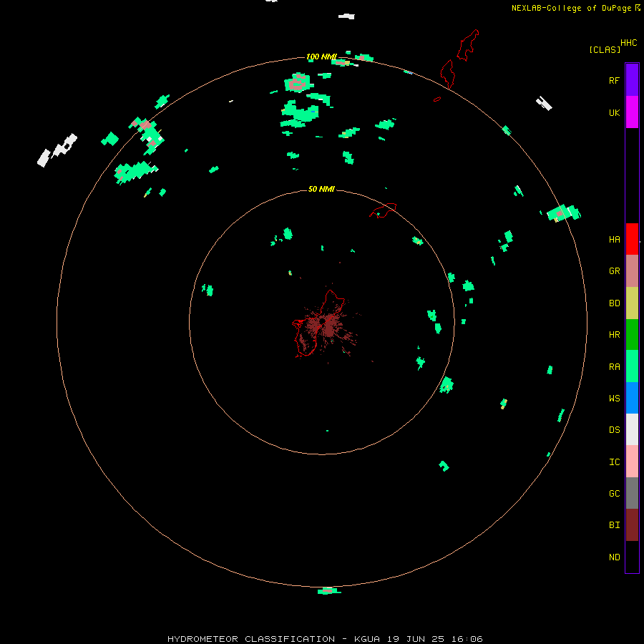Click the RF purple legend swatch

pyautogui.click(x=632, y=79)
